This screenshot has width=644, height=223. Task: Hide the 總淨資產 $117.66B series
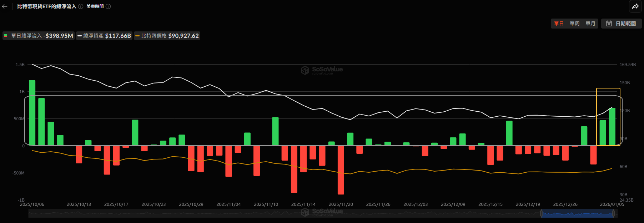coord(104,36)
